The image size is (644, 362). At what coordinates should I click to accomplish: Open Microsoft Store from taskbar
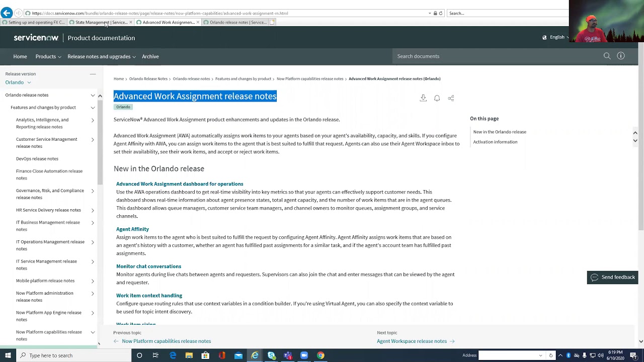(205, 355)
